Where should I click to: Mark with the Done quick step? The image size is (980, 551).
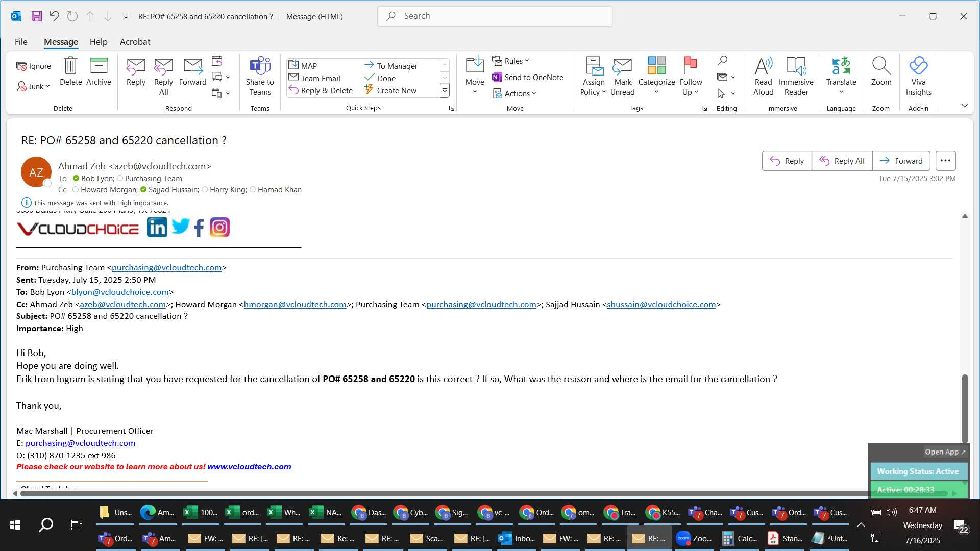pyautogui.click(x=380, y=78)
